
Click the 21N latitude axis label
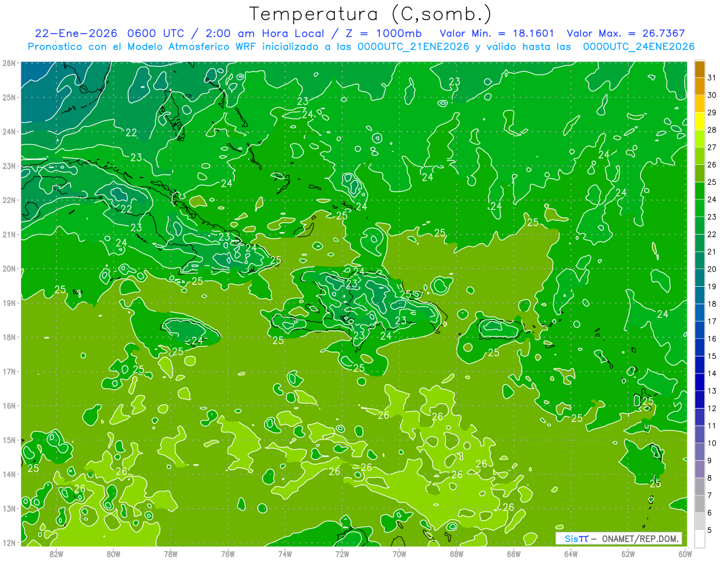coord(10,235)
